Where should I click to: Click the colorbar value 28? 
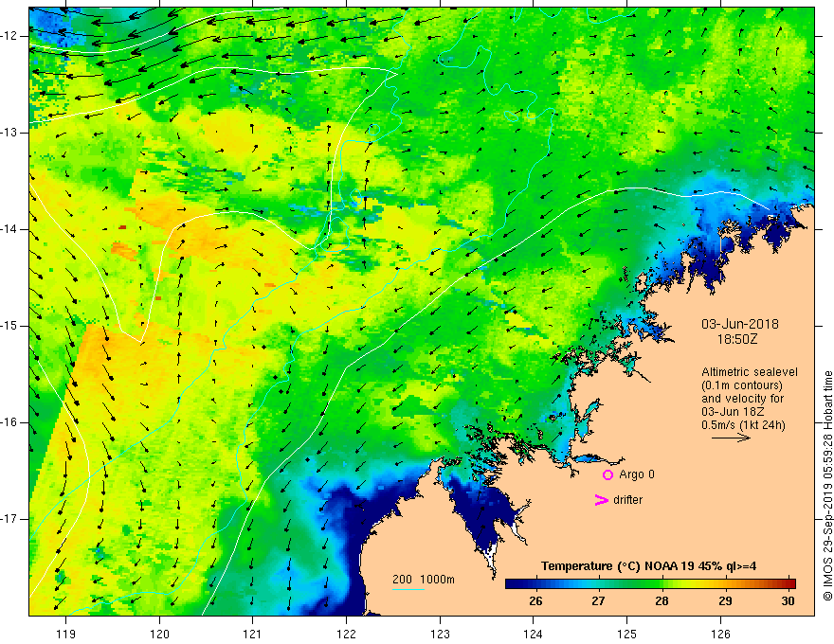pos(662,601)
